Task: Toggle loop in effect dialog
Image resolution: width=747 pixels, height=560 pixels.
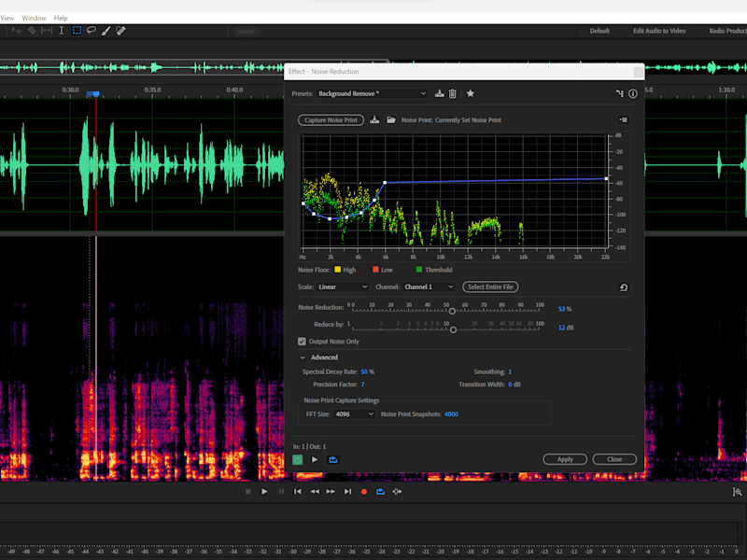Action: (x=333, y=459)
